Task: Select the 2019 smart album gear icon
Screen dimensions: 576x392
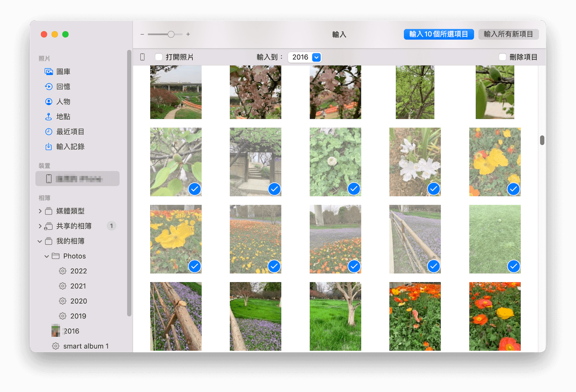Action: click(x=63, y=316)
